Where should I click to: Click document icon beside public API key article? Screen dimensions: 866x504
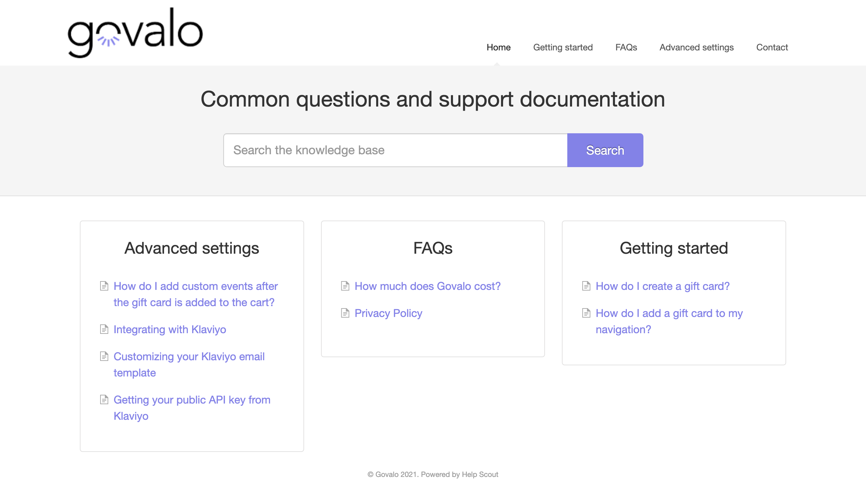point(104,399)
